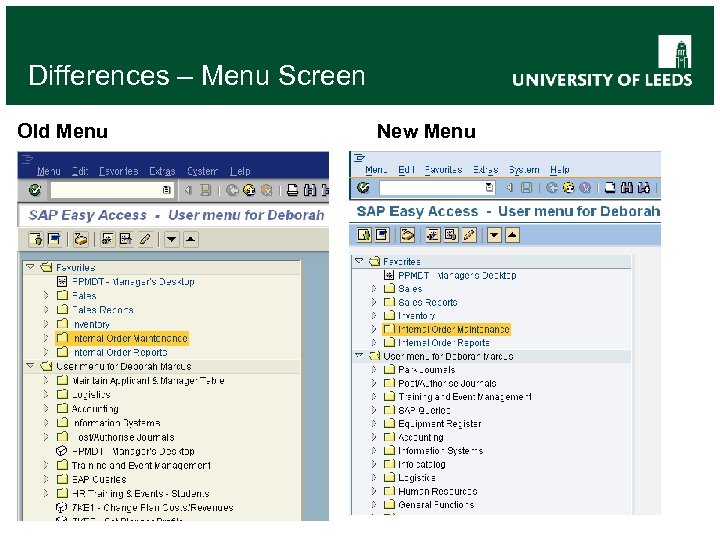
Task: Click the yellow Exit icon in New Menu toolbar
Action: click(x=568, y=187)
